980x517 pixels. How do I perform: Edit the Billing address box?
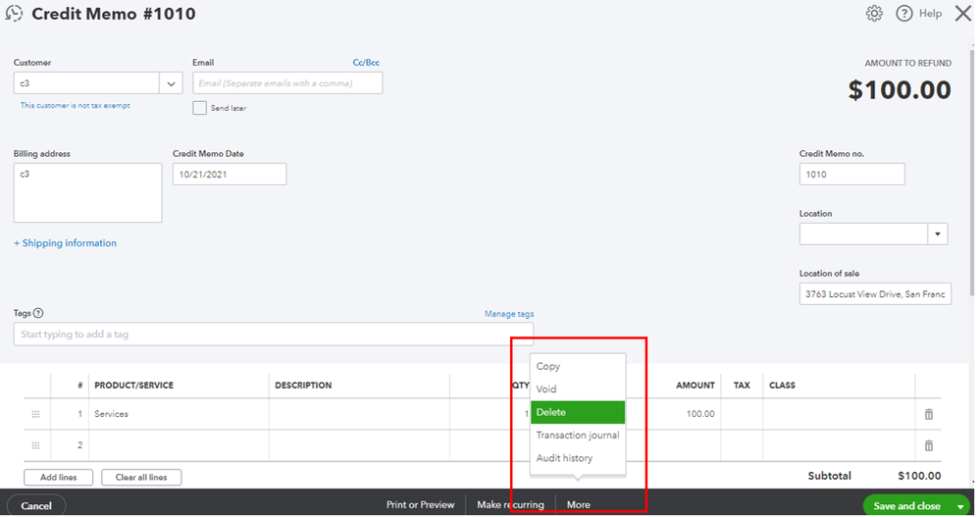87,192
